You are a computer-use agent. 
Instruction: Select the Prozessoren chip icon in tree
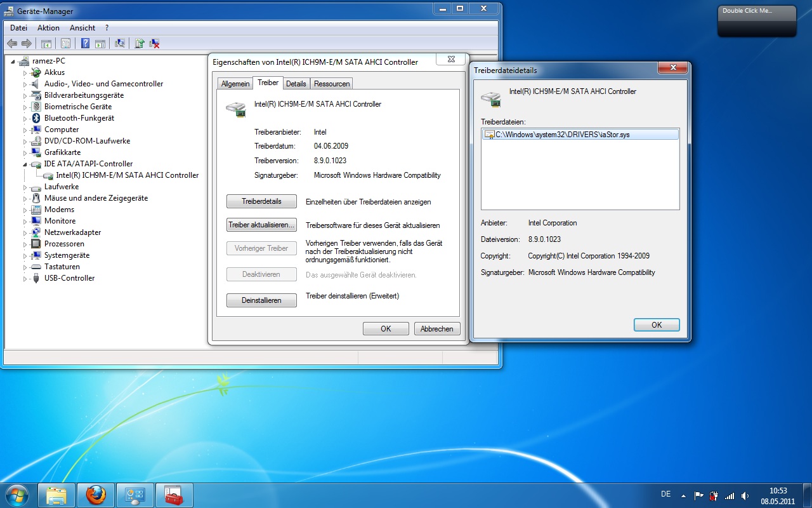pyautogui.click(x=37, y=244)
